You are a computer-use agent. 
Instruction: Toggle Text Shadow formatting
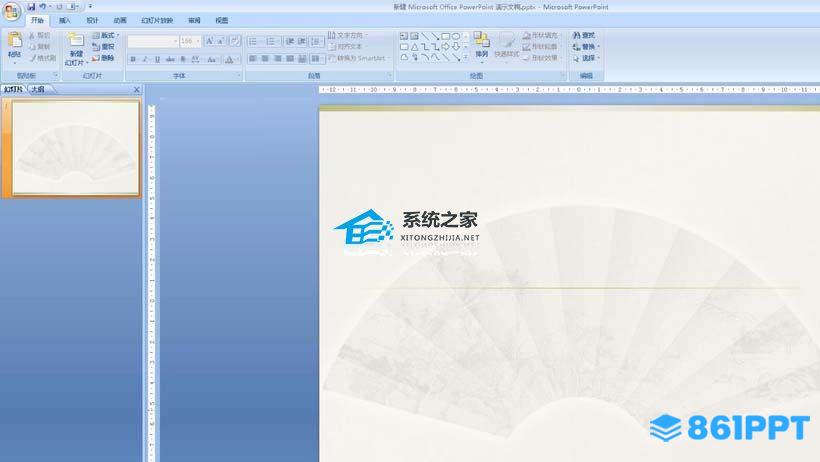coord(183,59)
